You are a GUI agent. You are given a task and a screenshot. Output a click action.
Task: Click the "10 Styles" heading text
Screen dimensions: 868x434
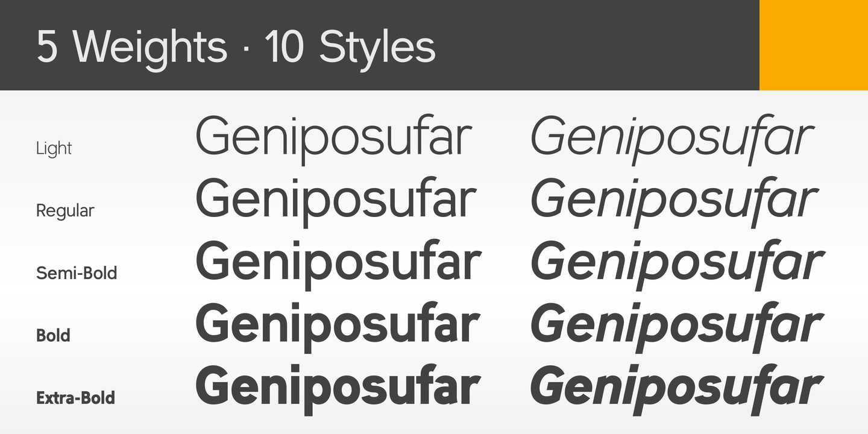tap(350, 46)
